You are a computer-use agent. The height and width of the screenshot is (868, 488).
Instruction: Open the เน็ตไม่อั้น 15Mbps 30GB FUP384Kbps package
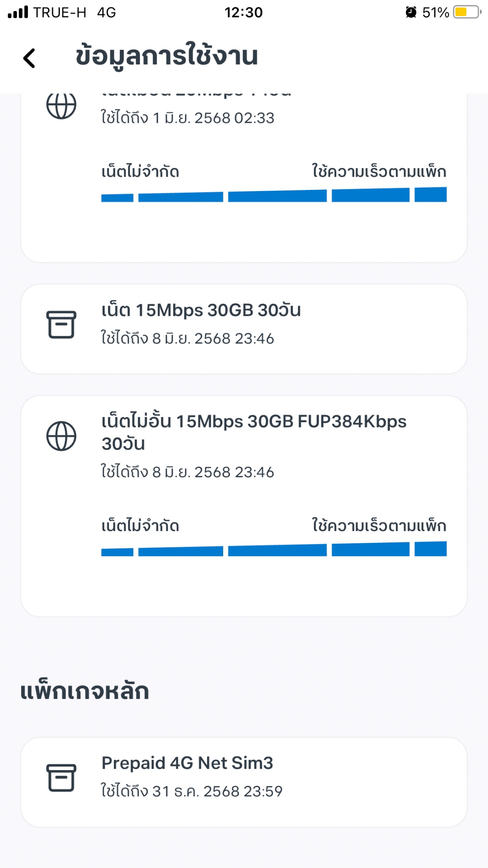pos(244,506)
